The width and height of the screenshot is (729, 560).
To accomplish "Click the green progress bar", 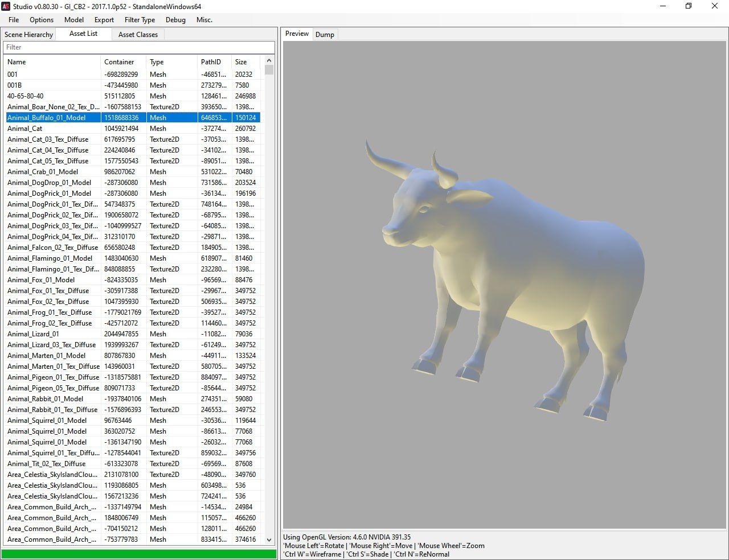I will (x=138, y=554).
